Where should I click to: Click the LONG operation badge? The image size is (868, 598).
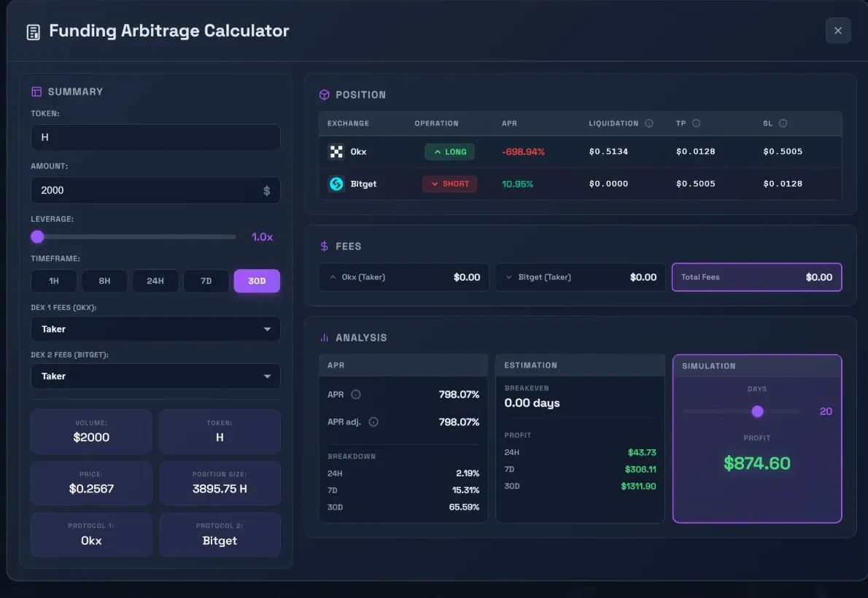pos(449,152)
